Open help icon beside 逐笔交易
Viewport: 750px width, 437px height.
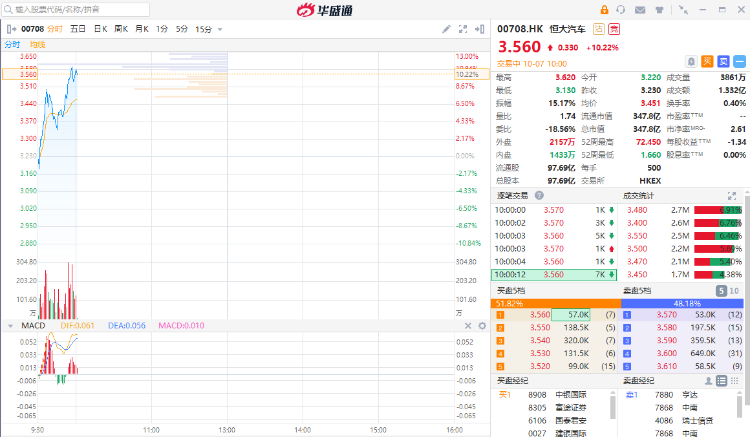click(539, 195)
